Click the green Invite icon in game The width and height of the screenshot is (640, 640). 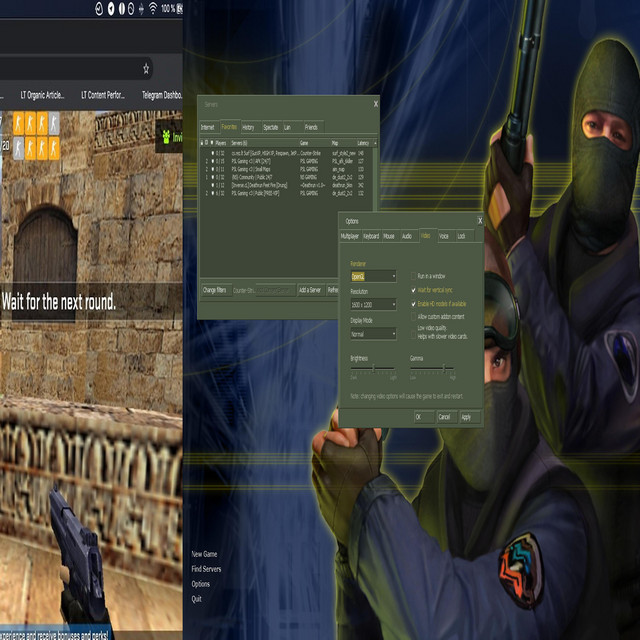coord(165,139)
